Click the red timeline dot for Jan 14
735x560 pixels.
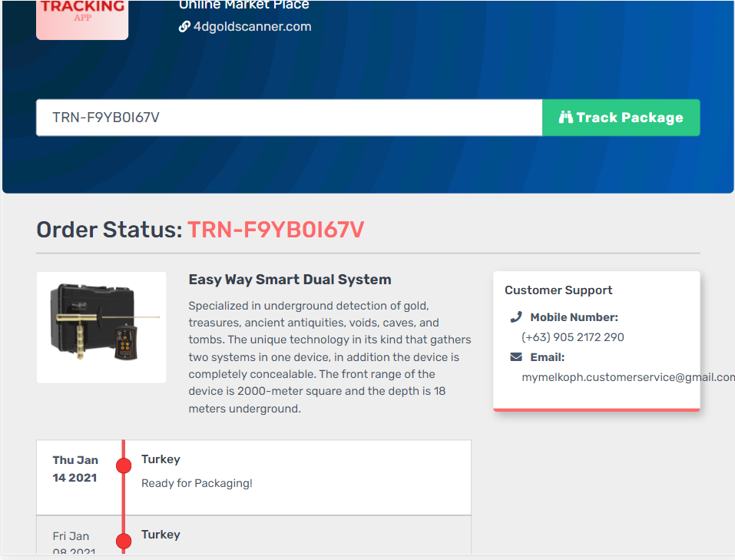point(124,466)
